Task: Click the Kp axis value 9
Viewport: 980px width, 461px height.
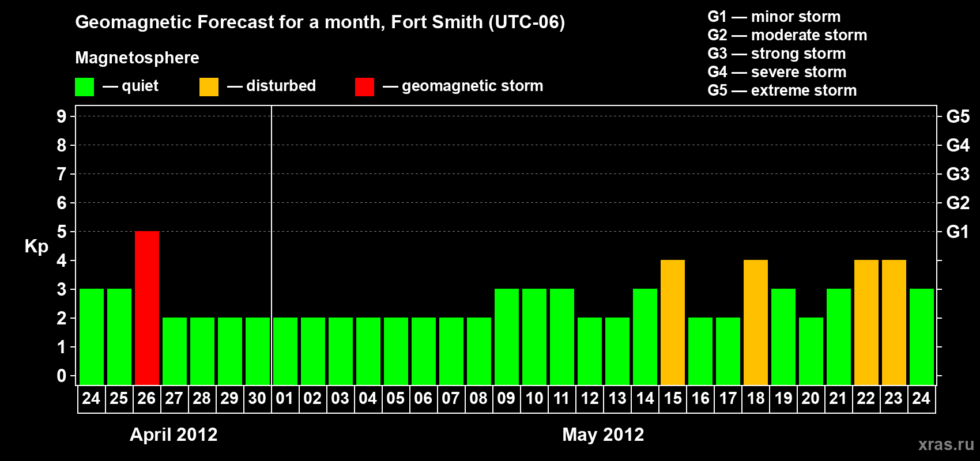Action: click(62, 116)
